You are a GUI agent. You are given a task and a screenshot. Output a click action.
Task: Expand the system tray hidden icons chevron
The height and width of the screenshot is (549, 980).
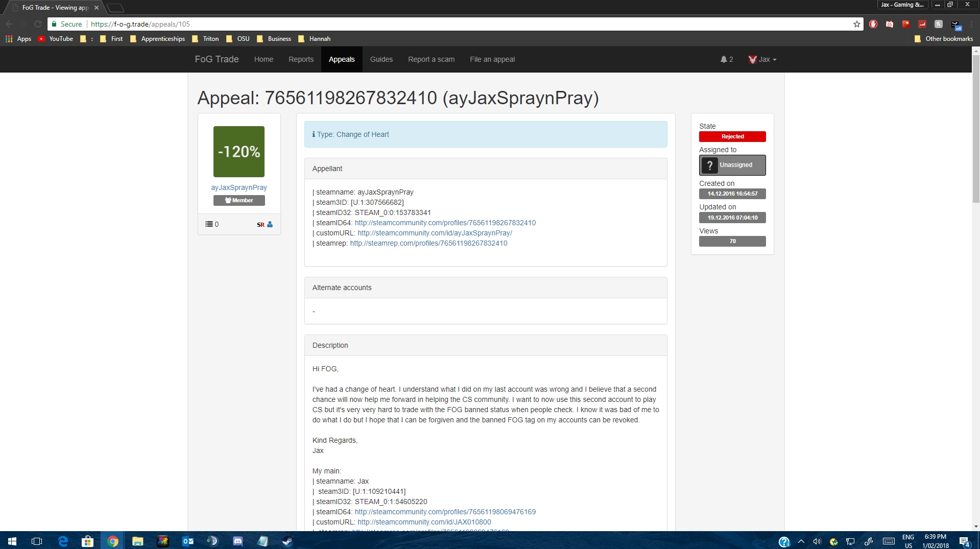click(801, 541)
